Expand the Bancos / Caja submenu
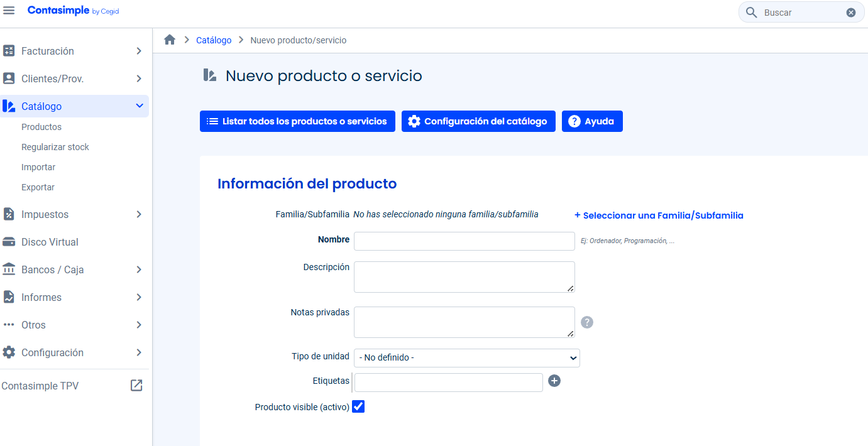868x446 pixels. click(x=139, y=269)
